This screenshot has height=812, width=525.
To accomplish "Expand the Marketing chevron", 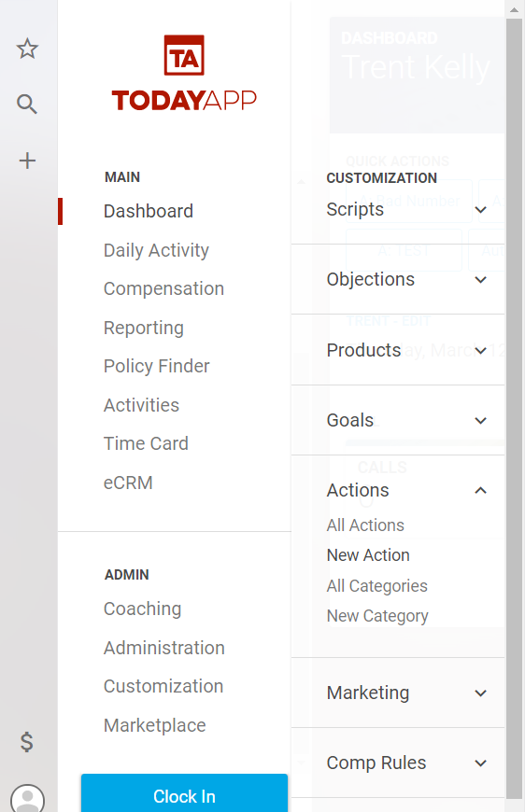I will pos(480,693).
